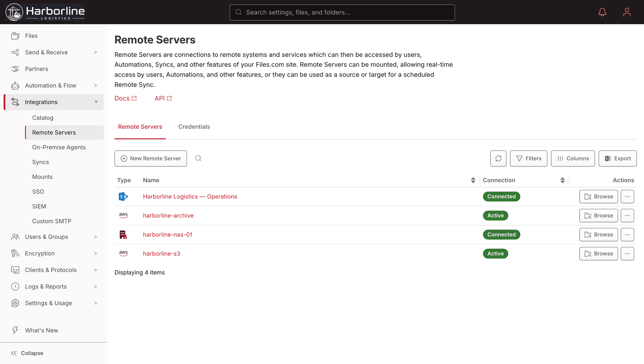The height and width of the screenshot is (364, 644).
Task: Sort table by Name column arrows
Action: [x=473, y=180]
